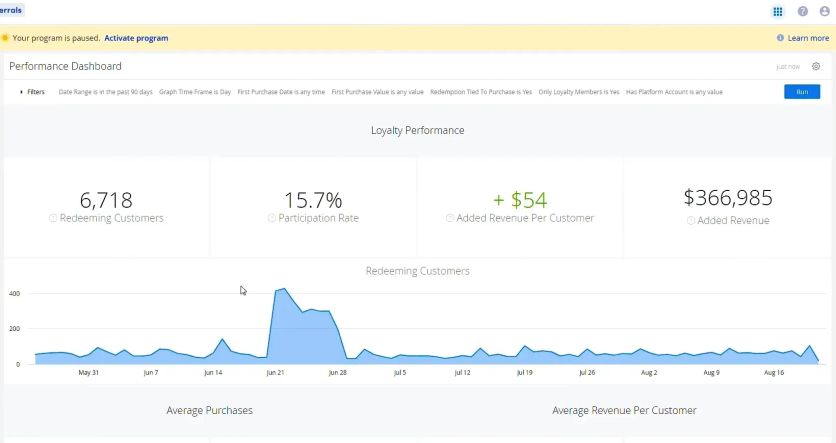Image resolution: width=836 pixels, height=443 pixels.
Task: Click the Aug 16 axis label
Action: (774, 373)
